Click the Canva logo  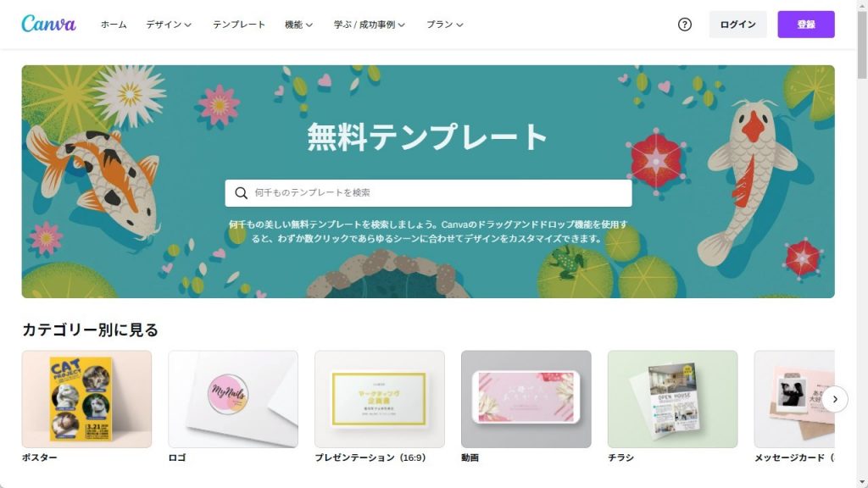click(x=48, y=24)
